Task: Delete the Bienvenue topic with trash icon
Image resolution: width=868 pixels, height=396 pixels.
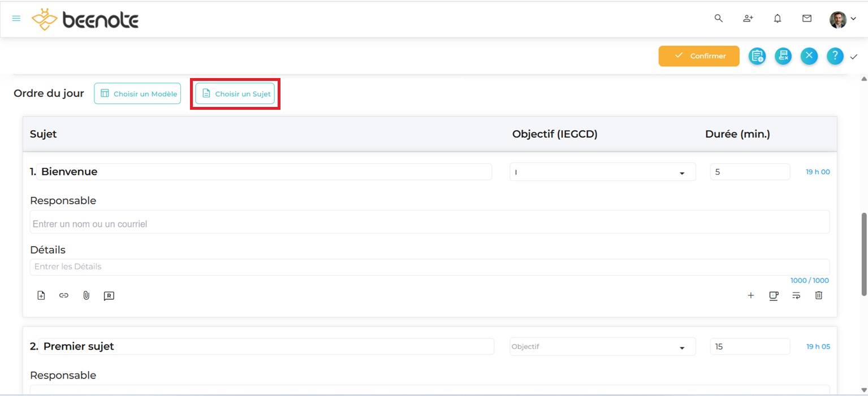Action: [818, 295]
